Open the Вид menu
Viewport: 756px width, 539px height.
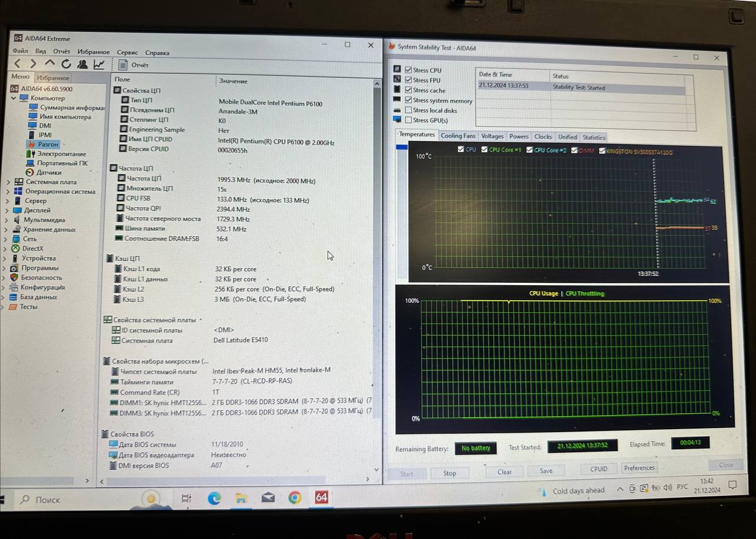40,51
